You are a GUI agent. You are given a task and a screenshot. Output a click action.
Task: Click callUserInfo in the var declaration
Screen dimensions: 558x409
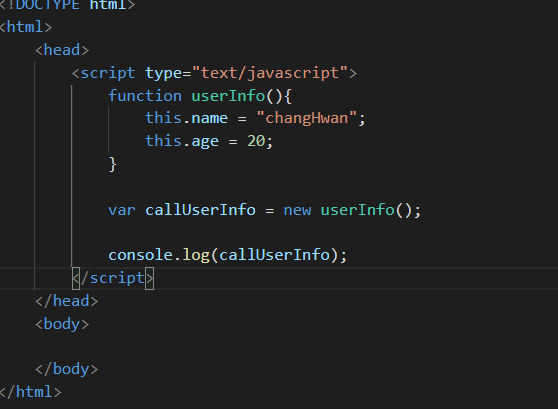click(200, 209)
